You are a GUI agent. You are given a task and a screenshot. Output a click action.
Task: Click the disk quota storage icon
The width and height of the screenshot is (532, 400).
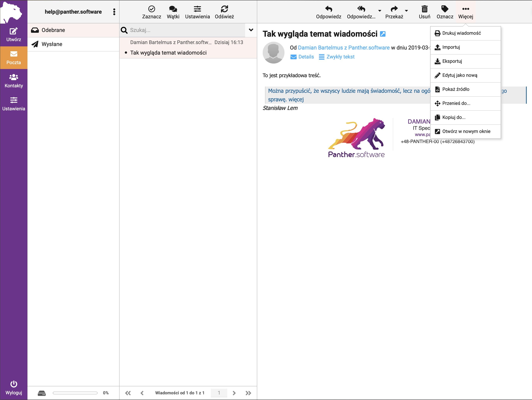click(x=42, y=393)
